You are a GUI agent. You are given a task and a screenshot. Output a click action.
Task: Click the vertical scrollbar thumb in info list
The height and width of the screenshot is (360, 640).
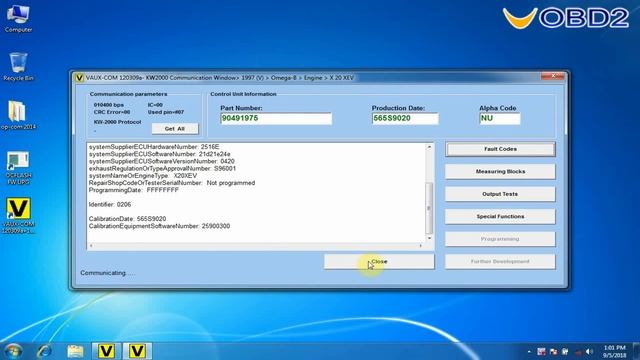(x=429, y=208)
